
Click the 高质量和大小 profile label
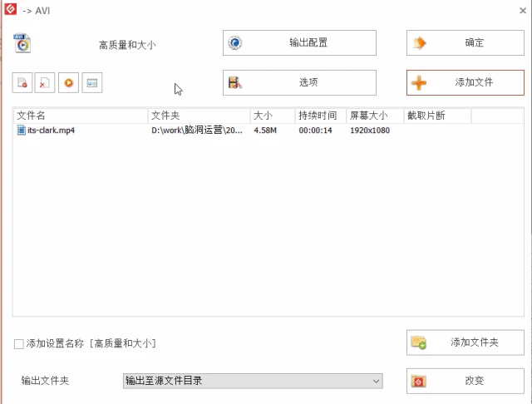(x=127, y=45)
